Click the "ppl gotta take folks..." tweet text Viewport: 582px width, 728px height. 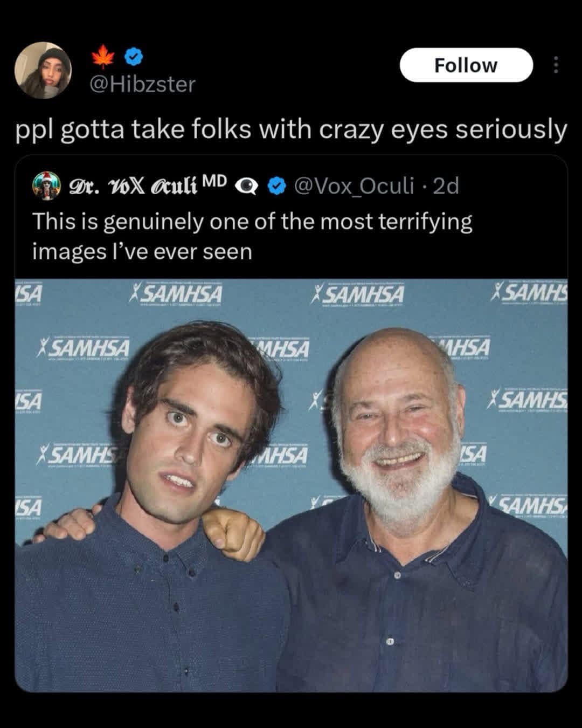(x=291, y=129)
